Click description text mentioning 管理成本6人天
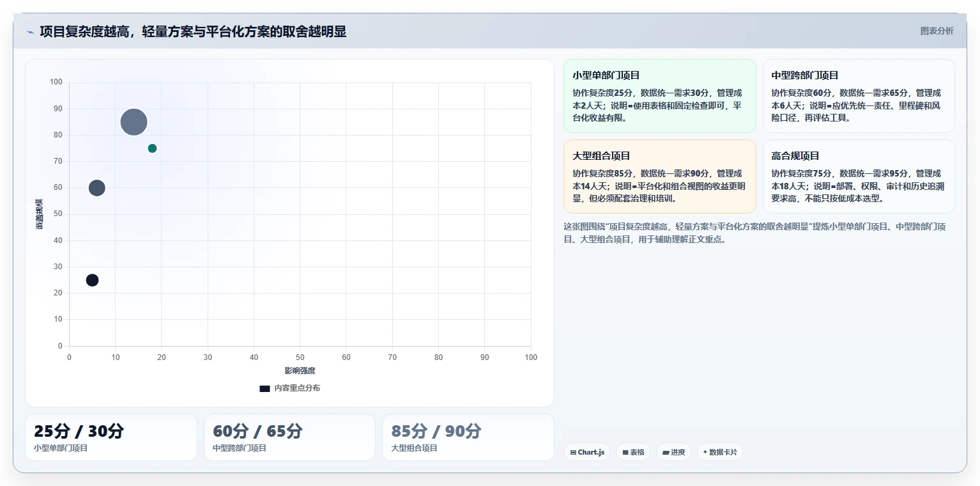 857,106
